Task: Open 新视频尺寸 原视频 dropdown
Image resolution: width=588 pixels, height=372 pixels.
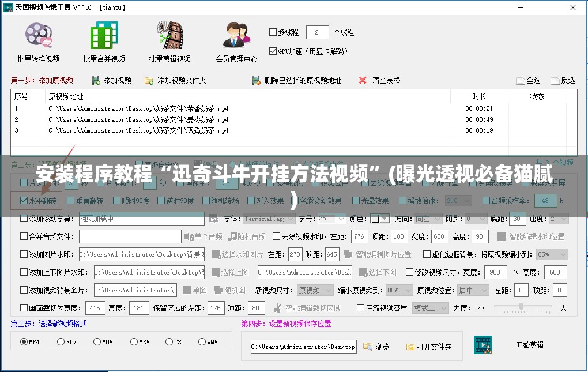Action: coord(315,290)
